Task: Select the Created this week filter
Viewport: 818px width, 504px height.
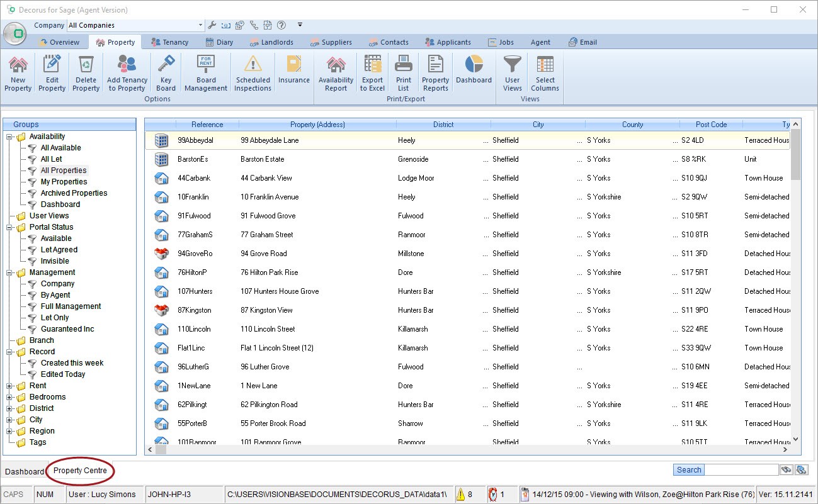Action: pos(72,363)
